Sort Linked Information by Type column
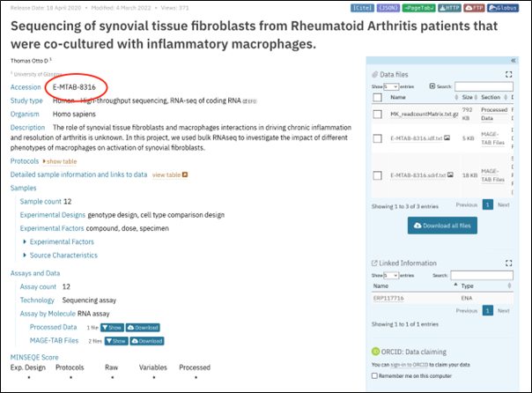The width and height of the screenshot is (532, 393). click(x=485, y=285)
